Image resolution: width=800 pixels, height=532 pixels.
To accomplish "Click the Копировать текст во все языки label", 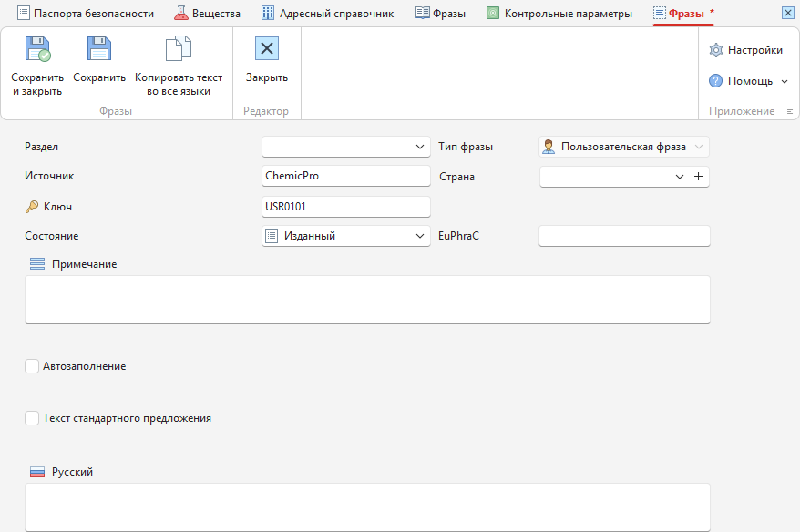I will pos(179,84).
